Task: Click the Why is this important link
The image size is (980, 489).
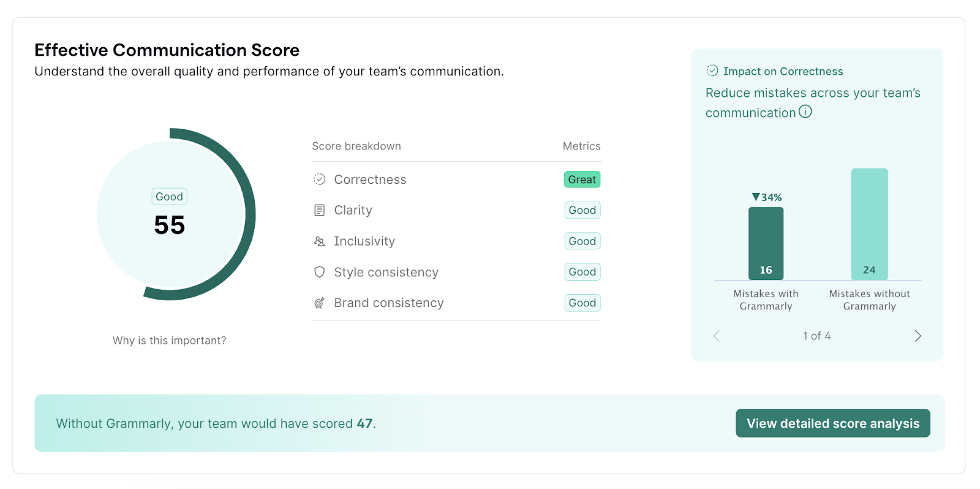Action: click(x=169, y=341)
